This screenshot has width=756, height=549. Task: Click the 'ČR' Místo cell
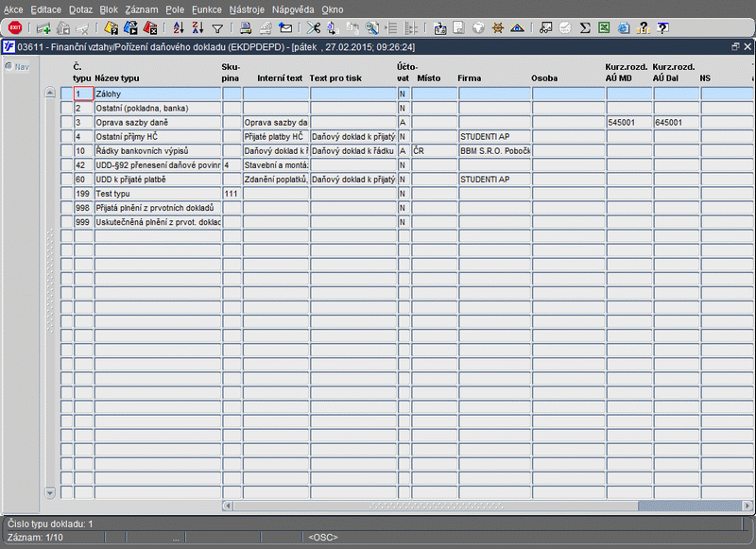(x=435, y=151)
